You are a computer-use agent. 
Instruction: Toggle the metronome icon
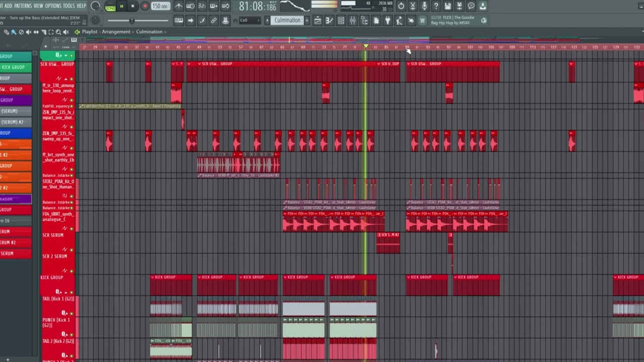(179, 6)
